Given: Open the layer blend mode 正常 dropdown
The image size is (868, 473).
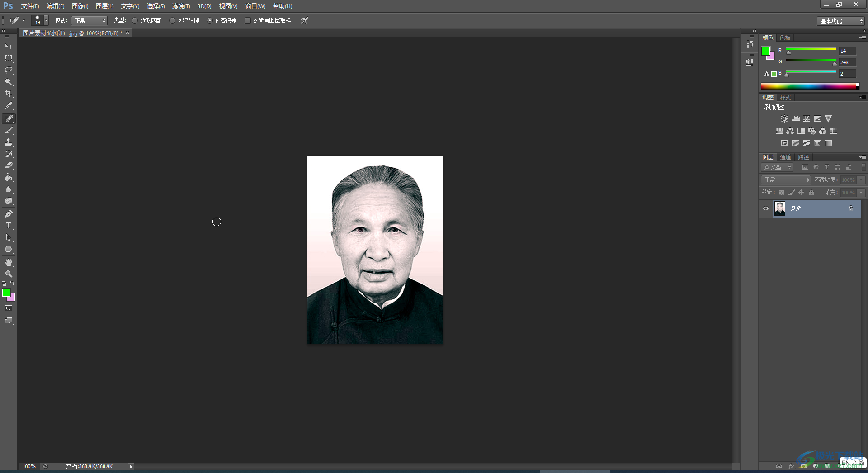Looking at the screenshot, I should pos(786,180).
